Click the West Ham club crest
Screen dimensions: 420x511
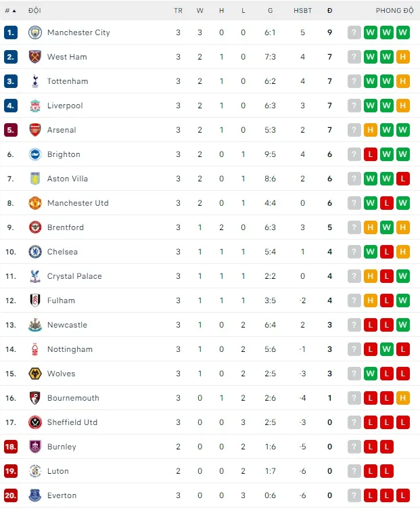pyautogui.click(x=35, y=57)
